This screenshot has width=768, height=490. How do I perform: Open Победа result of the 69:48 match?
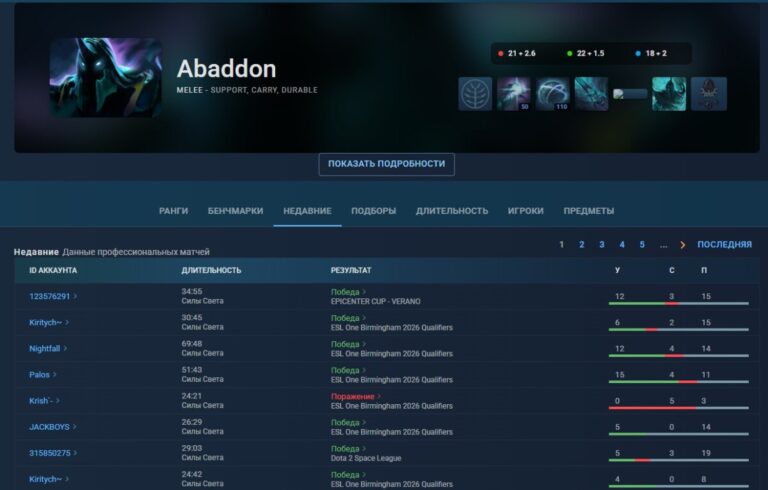pyautogui.click(x=348, y=344)
